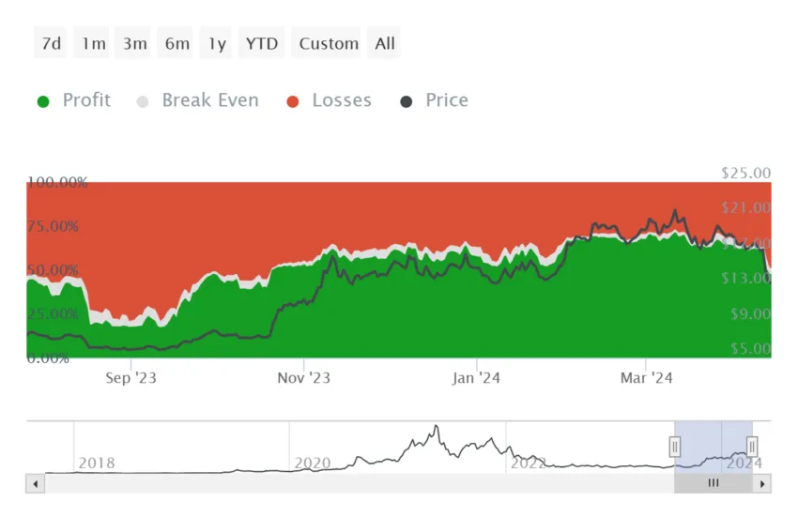
Task: Open the Custom date range option
Action: (x=327, y=43)
